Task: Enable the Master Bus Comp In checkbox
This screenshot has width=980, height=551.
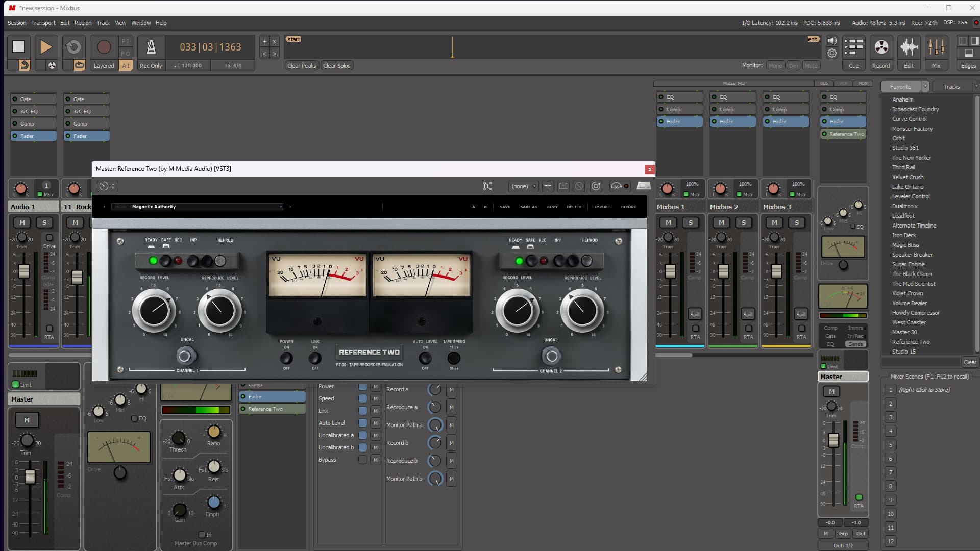Action: coord(202,535)
